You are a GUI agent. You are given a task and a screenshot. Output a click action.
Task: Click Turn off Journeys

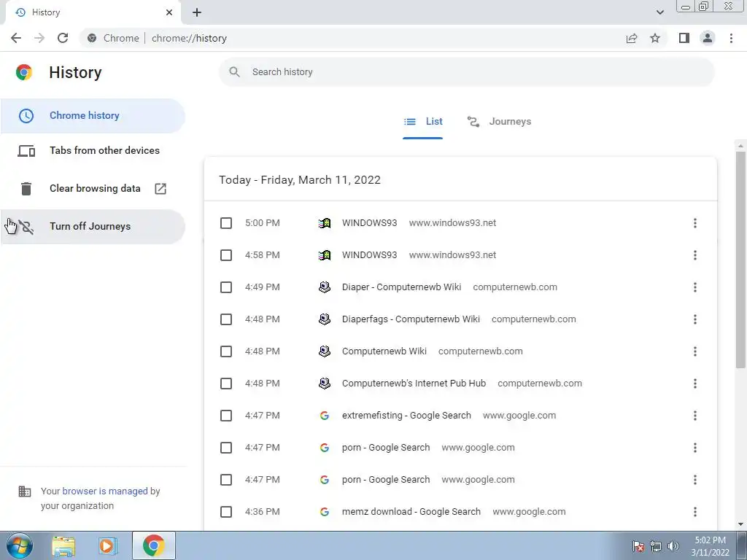coord(93,227)
